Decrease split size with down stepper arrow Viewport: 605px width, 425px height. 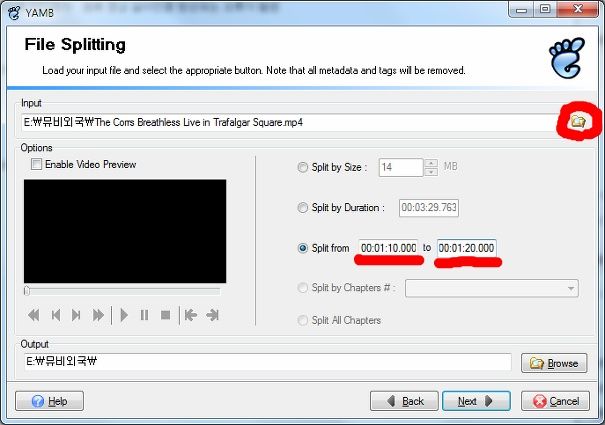click(x=431, y=172)
